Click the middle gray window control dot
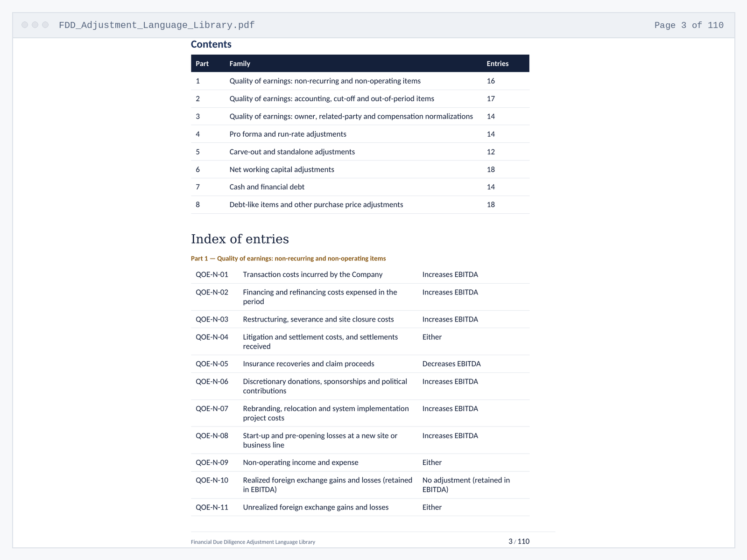Screen dimensions: 747x560 pos(35,25)
